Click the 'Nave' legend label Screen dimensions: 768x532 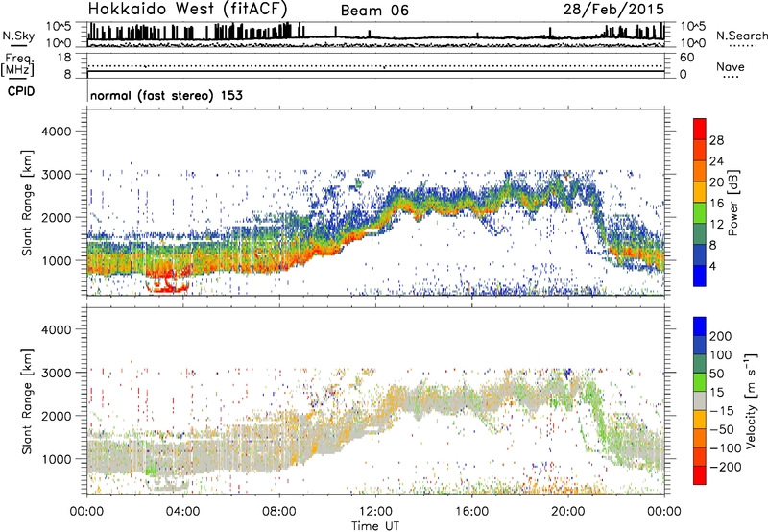tap(731, 66)
